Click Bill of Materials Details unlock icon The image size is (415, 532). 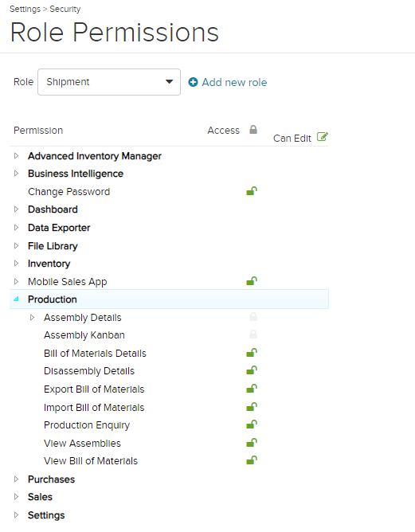[x=252, y=353]
